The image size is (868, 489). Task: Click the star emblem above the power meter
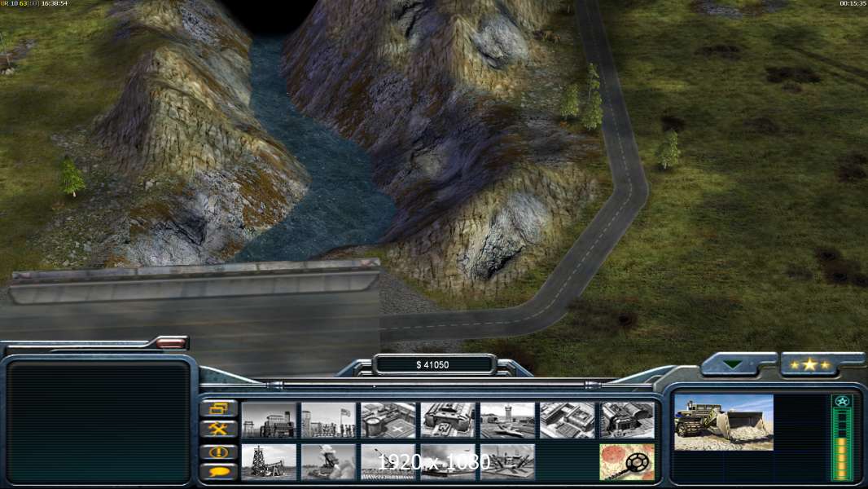[841, 402]
